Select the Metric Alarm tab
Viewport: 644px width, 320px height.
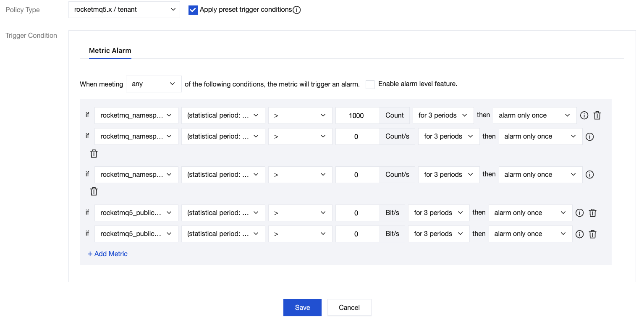click(110, 51)
